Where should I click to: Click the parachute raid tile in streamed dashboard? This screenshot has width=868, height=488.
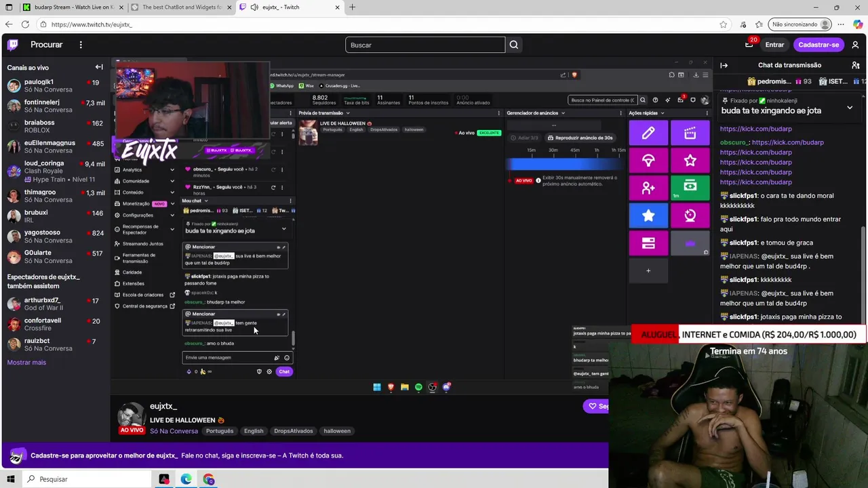pos(648,161)
